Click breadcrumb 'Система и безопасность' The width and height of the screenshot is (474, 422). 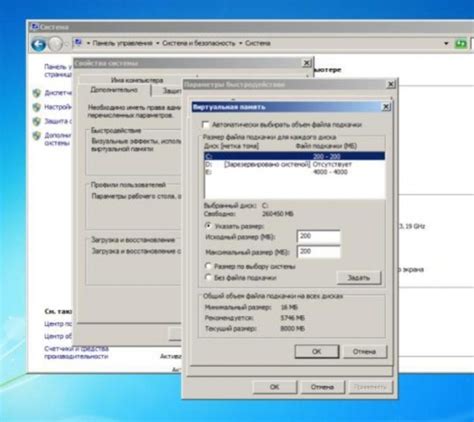coord(199,43)
